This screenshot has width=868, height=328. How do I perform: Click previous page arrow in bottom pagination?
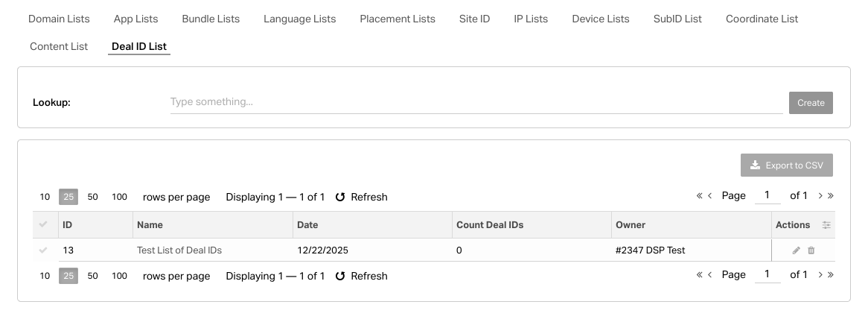coord(710,275)
